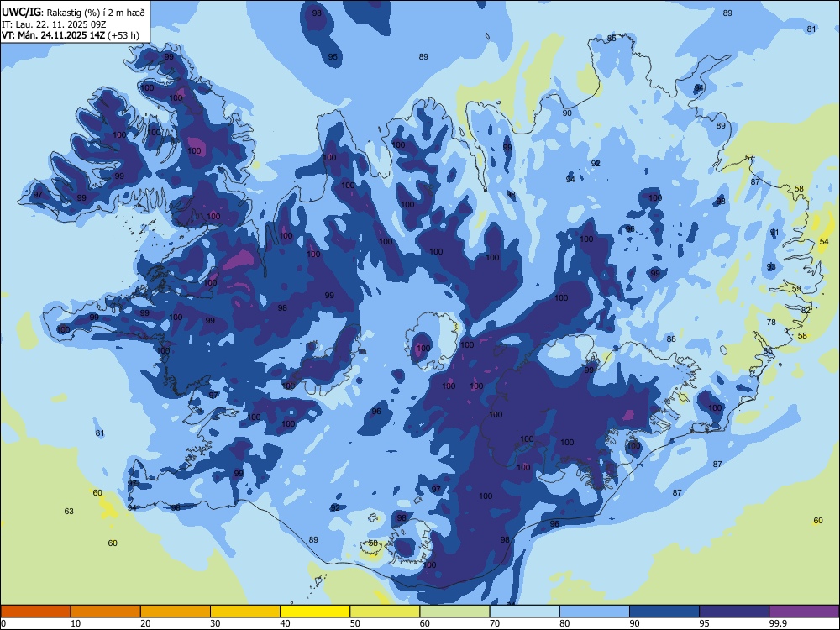
Task: Pick the light green 60–70 legend swatch
Action: [x=454, y=612]
